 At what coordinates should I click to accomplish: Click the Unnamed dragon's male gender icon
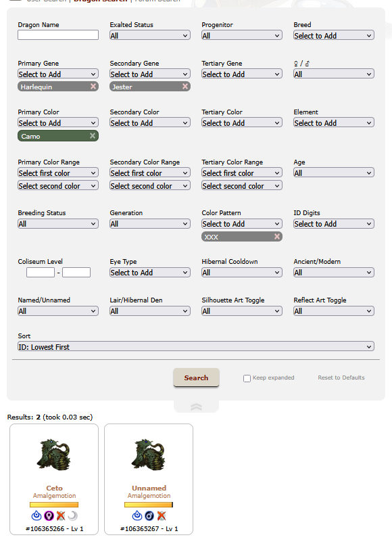coord(149,516)
